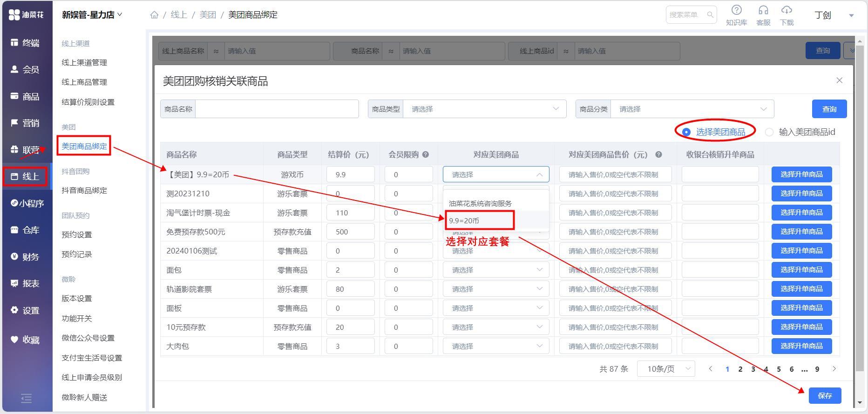Screen dimensions: 868x414
Task: Click 会员限购 field for 免费预存款500元 row
Action: point(408,232)
